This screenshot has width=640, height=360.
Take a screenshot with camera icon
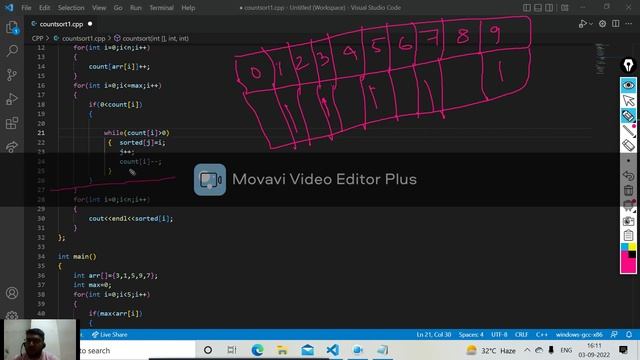(628, 221)
